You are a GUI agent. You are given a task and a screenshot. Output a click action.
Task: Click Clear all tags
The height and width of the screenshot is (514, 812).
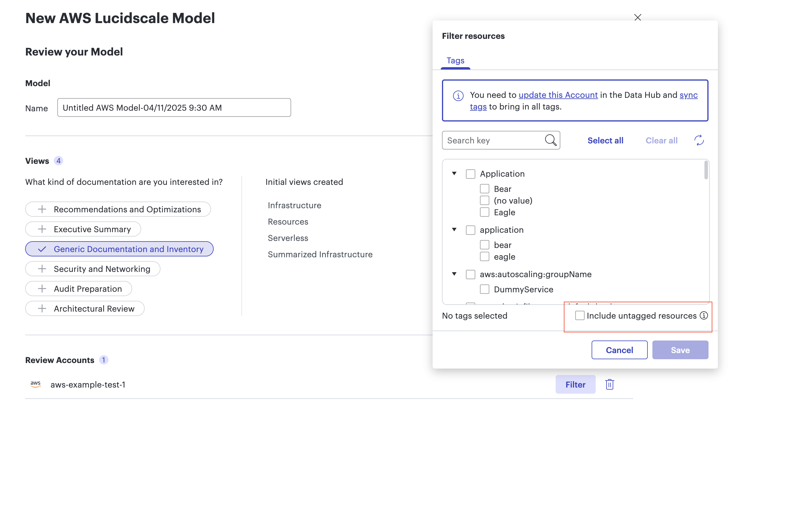[x=661, y=140]
